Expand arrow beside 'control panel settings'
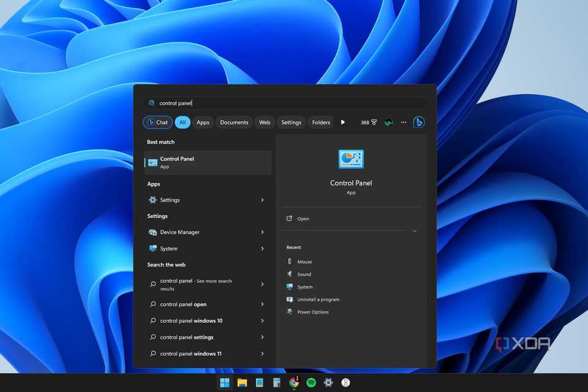Image resolution: width=588 pixels, height=392 pixels. (x=263, y=337)
